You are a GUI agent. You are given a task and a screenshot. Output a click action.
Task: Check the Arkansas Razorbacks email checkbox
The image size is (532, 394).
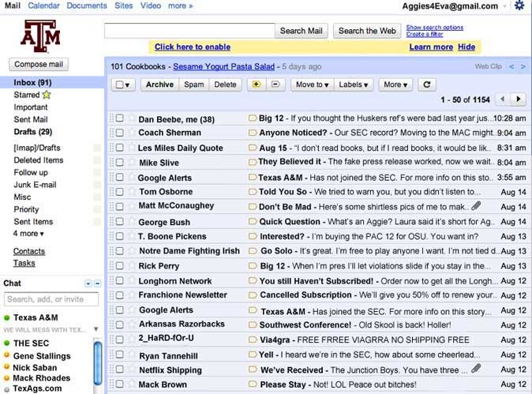[x=119, y=325]
